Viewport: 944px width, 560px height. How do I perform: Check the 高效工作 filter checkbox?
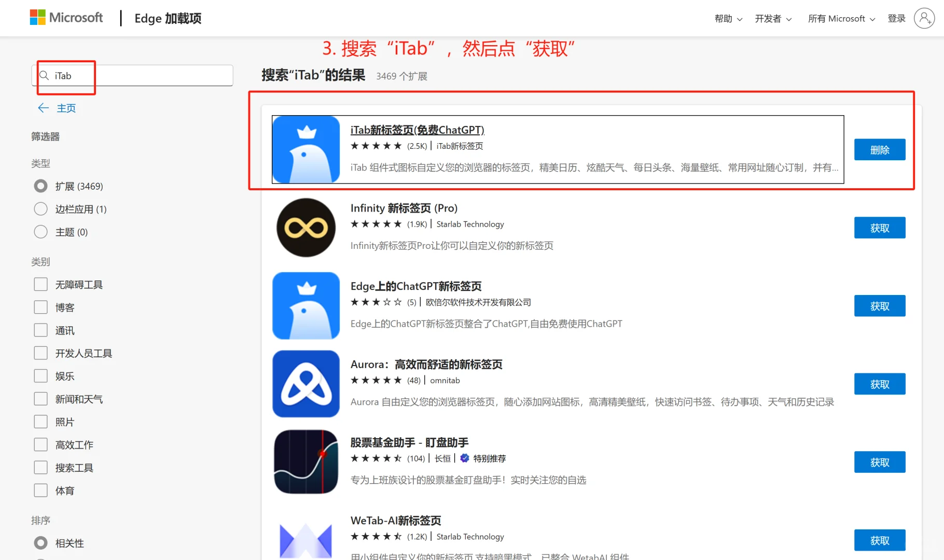pyautogui.click(x=40, y=444)
